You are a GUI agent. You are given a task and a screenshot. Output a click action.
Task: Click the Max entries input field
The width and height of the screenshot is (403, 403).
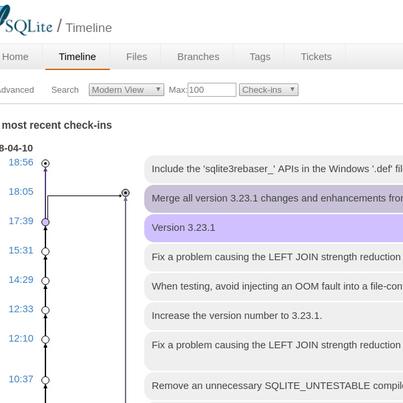tap(212, 90)
